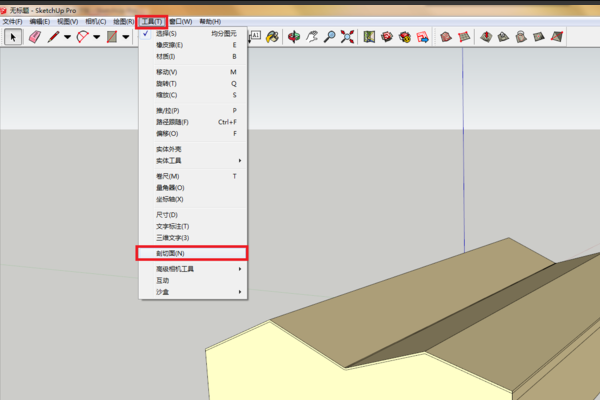Image resolution: width=600 pixels, height=400 pixels.
Task: Choose 三维文字(3) from the menu
Action: [x=193, y=238]
